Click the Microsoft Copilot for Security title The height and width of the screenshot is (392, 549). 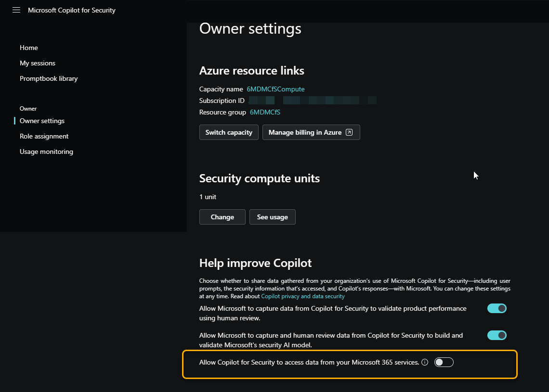click(72, 10)
